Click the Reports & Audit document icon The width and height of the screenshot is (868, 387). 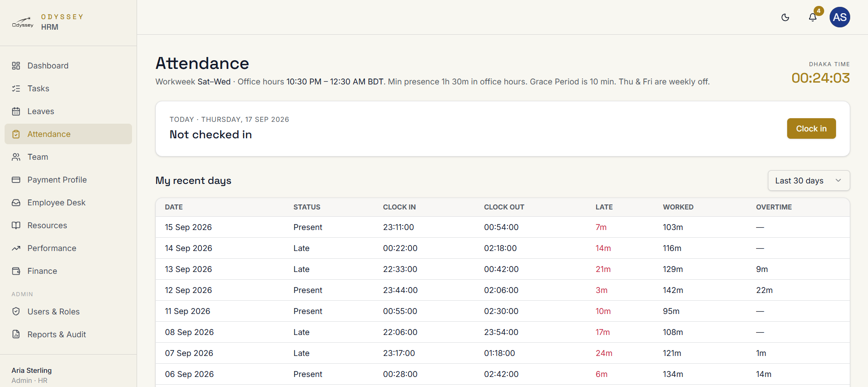pos(16,335)
